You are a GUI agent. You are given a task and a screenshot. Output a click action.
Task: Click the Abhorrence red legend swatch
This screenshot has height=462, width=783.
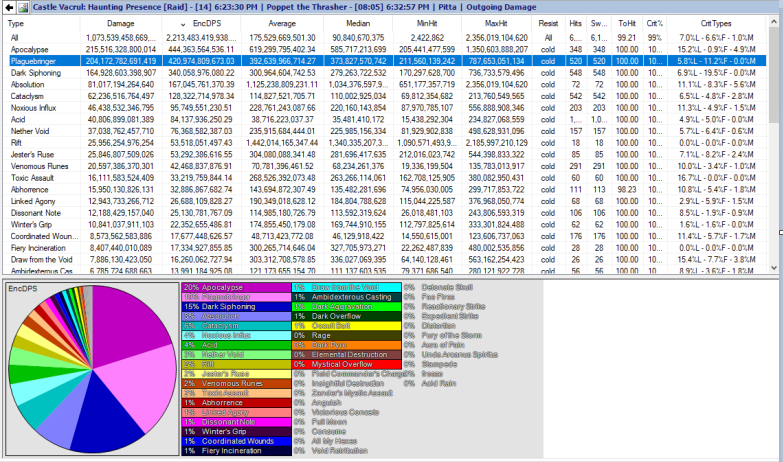tap(237, 403)
